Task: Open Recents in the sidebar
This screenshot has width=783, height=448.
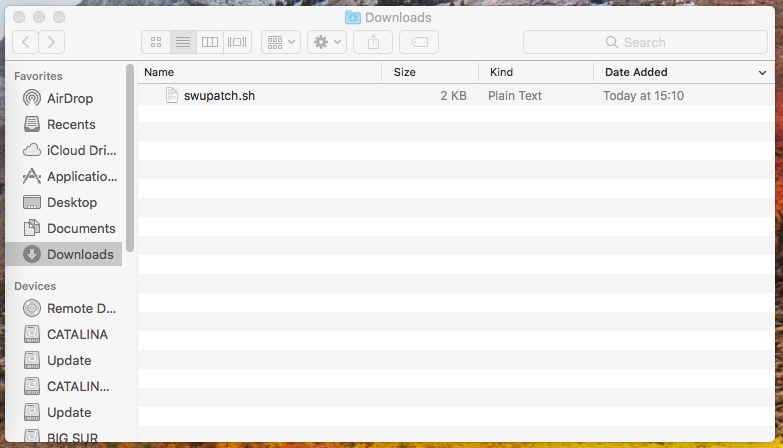Action: coord(64,124)
